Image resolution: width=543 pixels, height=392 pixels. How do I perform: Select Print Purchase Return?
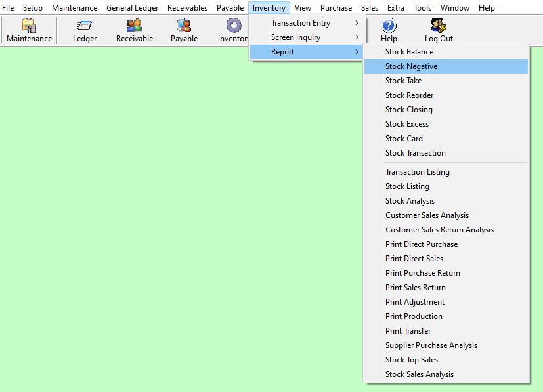(446, 273)
